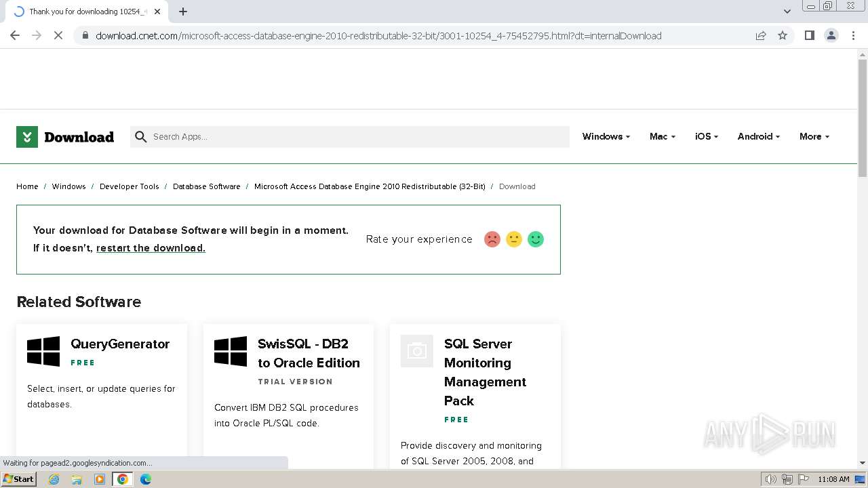Click the Database Software breadcrumb
The width and height of the screenshot is (868, 488).
coord(206,186)
